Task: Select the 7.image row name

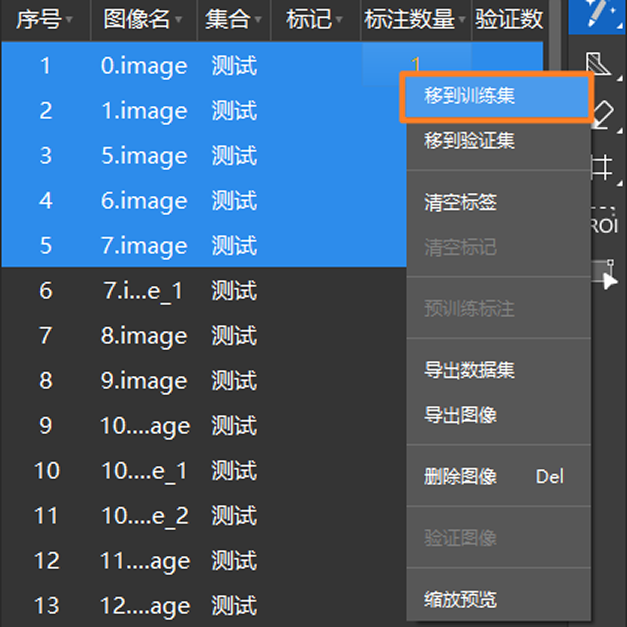Action: point(144,245)
